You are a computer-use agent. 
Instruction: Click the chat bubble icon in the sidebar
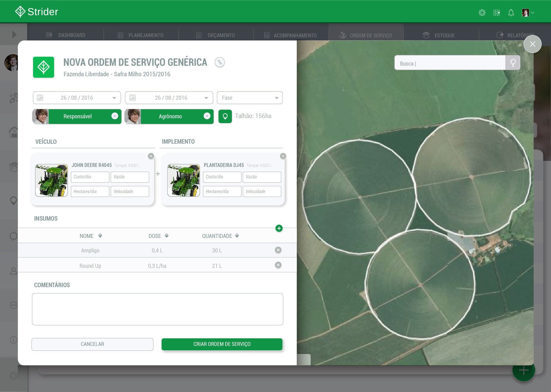pyautogui.click(x=13, y=305)
